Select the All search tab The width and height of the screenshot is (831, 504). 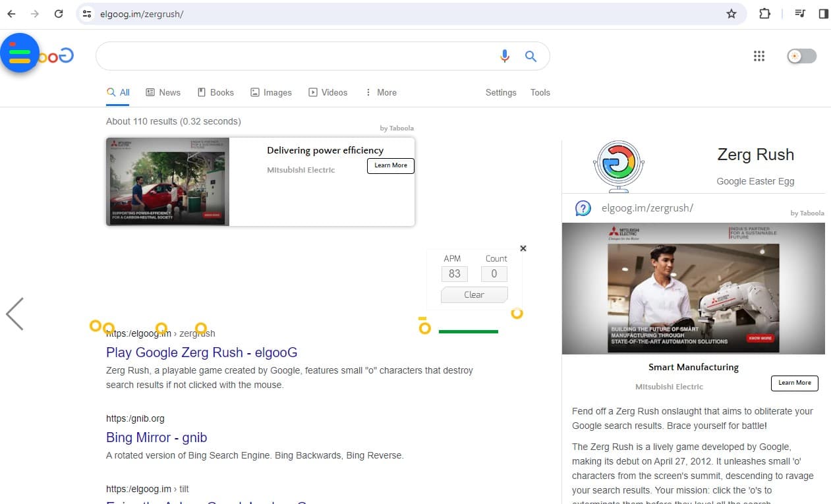(118, 93)
